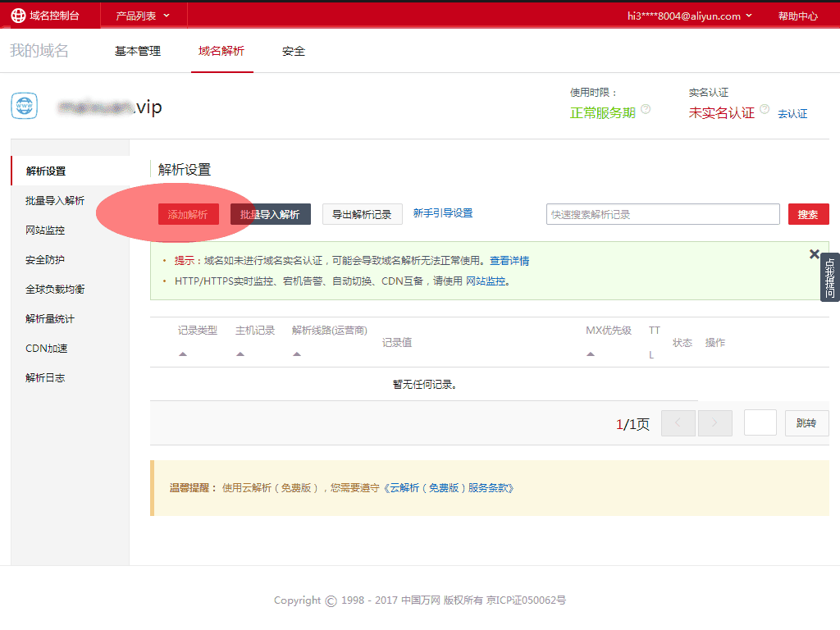This screenshot has width=840, height=630.
Task: Expand account menu hi3****8004@aliyun.com
Action: 690,16
